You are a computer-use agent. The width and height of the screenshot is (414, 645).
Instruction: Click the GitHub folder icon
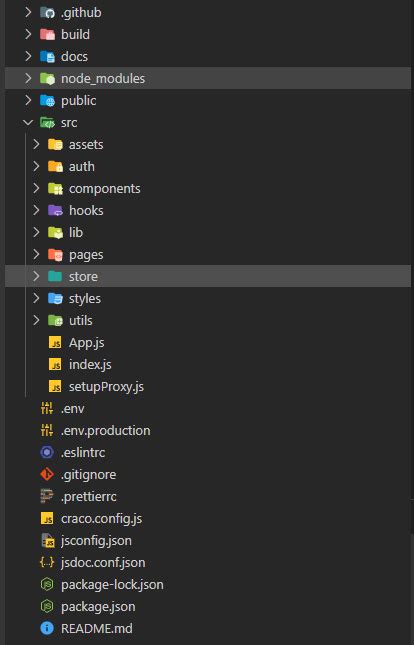(47, 13)
